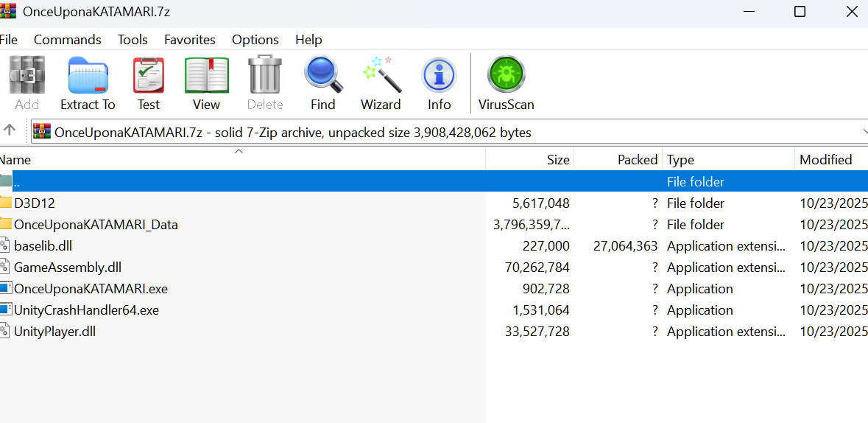Click the D3D12 folder icon

click(5, 203)
